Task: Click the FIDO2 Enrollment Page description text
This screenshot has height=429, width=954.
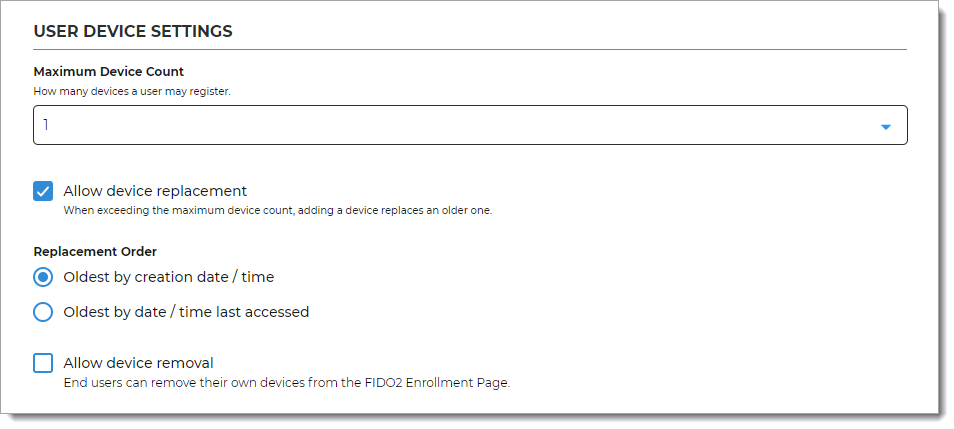Action: coord(287,382)
